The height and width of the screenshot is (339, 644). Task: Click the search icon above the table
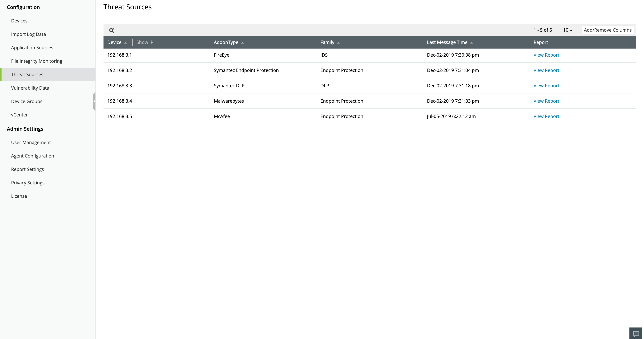[112, 30]
